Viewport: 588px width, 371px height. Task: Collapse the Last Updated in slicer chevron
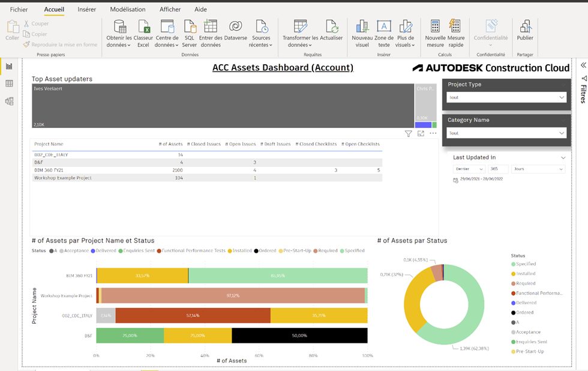click(x=563, y=158)
